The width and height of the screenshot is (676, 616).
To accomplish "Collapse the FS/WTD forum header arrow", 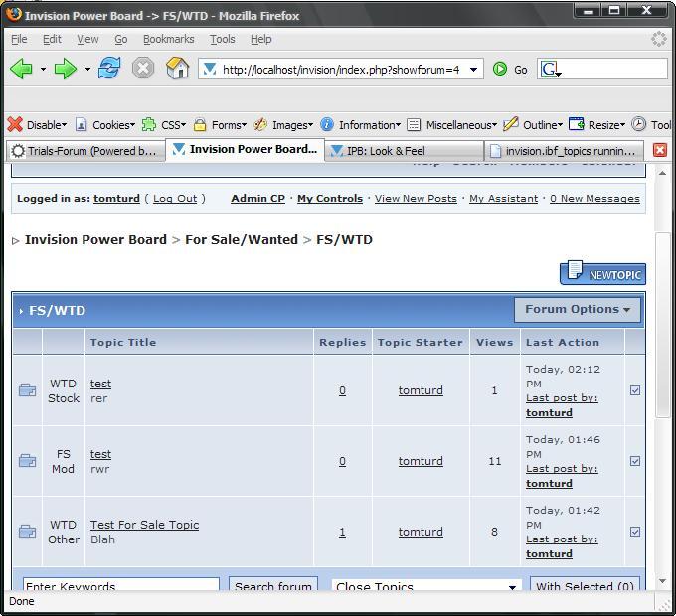I will point(21,311).
